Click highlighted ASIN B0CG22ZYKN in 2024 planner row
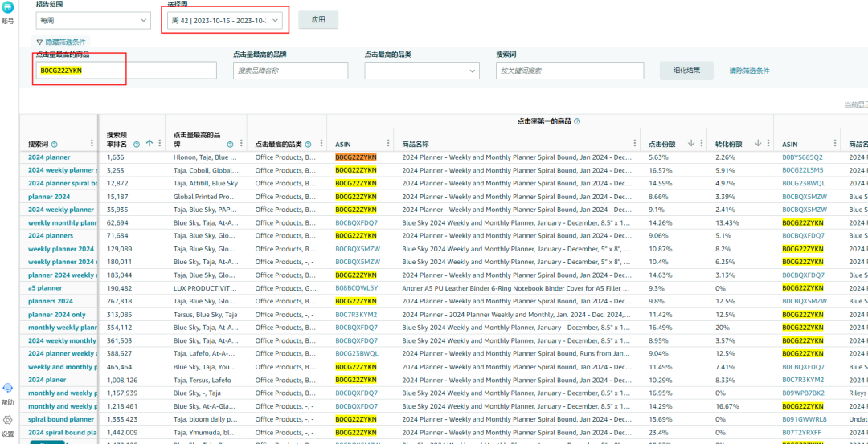The height and width of the screenshot is (444, 868). coord(356,157)
